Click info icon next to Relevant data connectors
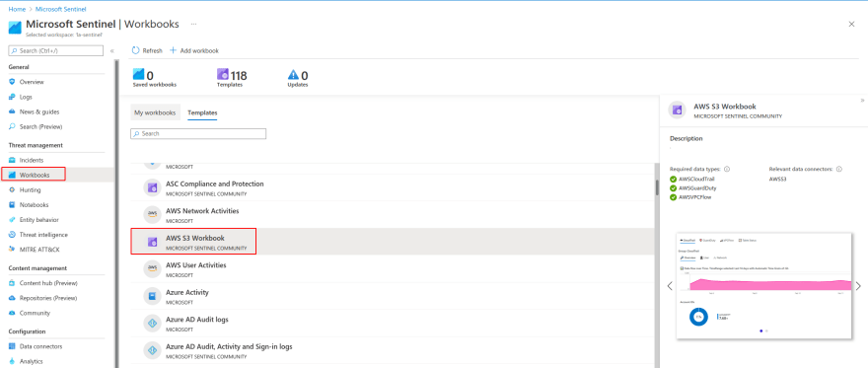 (x=840, y=170)
